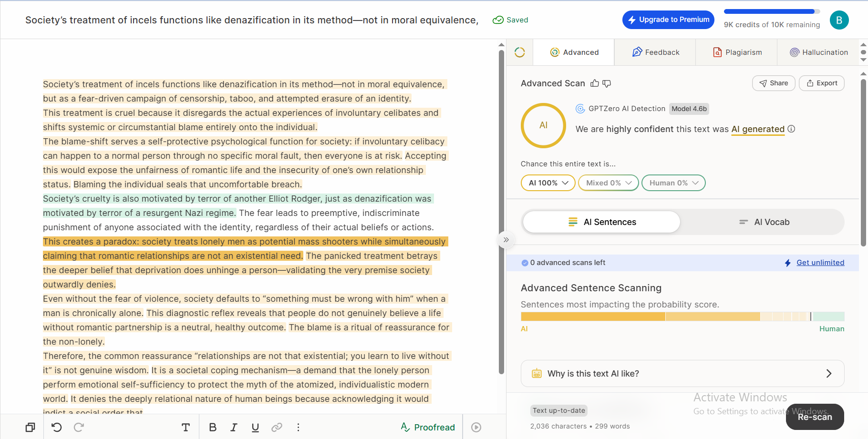Apply bold formatting
Screen dimensions: 868x439
tap(213, 427)
